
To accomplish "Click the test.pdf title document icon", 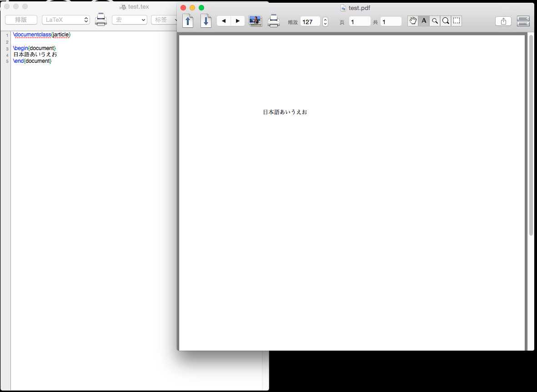I will 343,8.
